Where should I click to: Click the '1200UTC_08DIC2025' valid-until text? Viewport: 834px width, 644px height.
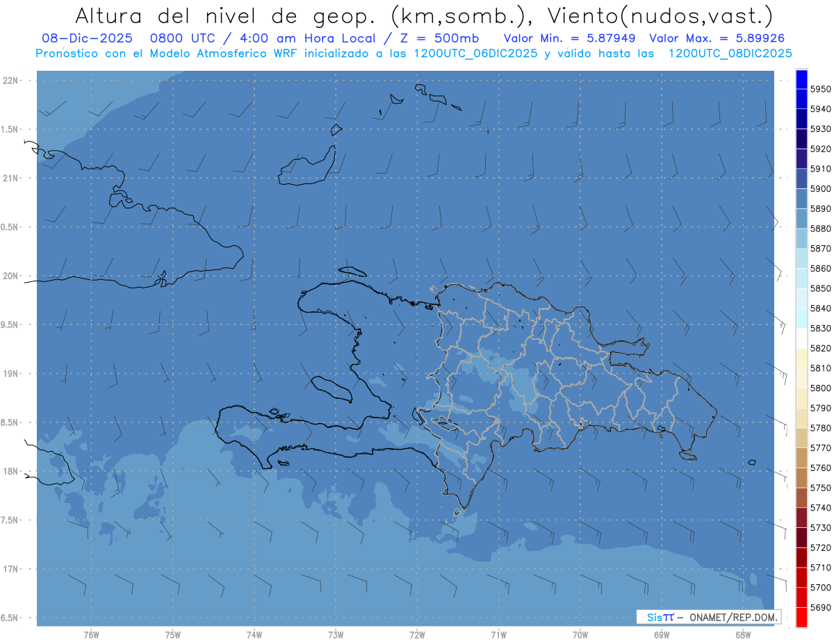[x=730, y=53]
